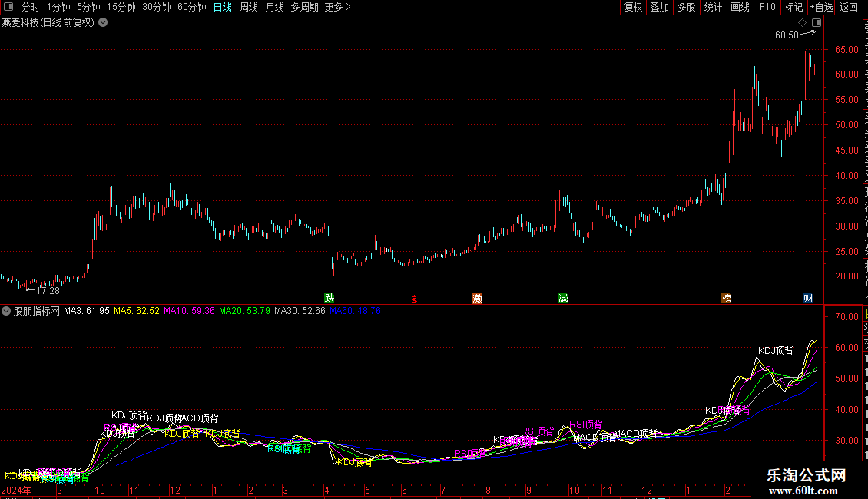Click the 17.28 low price label
This screenshot has height=499, width=868.
48,290
